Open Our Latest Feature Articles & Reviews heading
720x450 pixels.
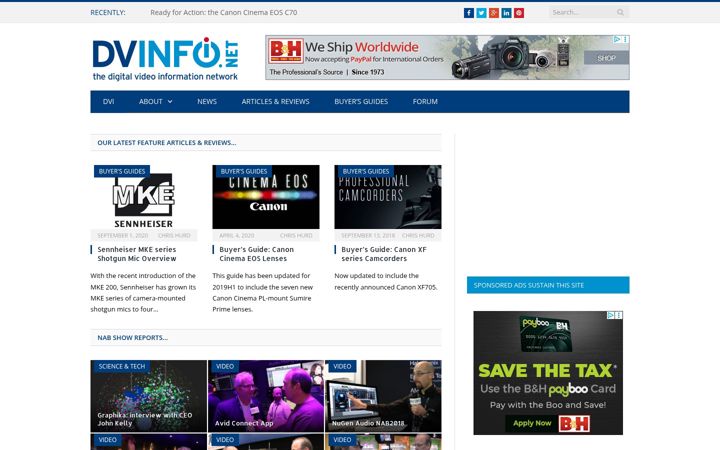(167, 143)
